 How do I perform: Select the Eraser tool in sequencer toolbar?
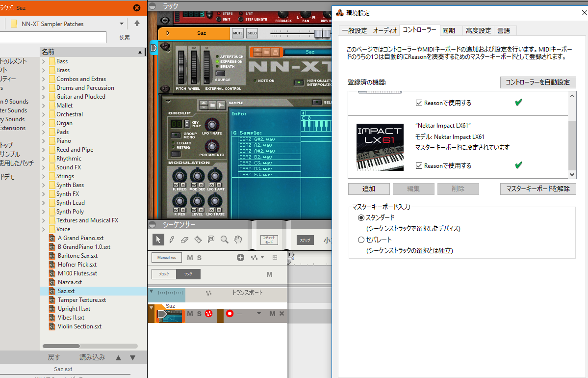pos(184,240)
